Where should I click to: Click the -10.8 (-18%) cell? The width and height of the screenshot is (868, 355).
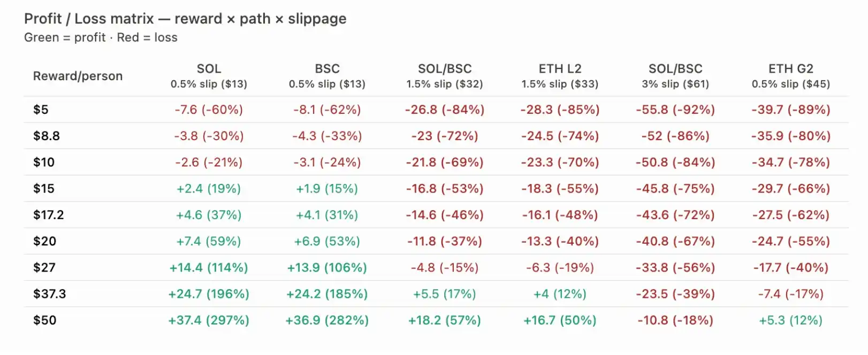click(x=675, y=320)
